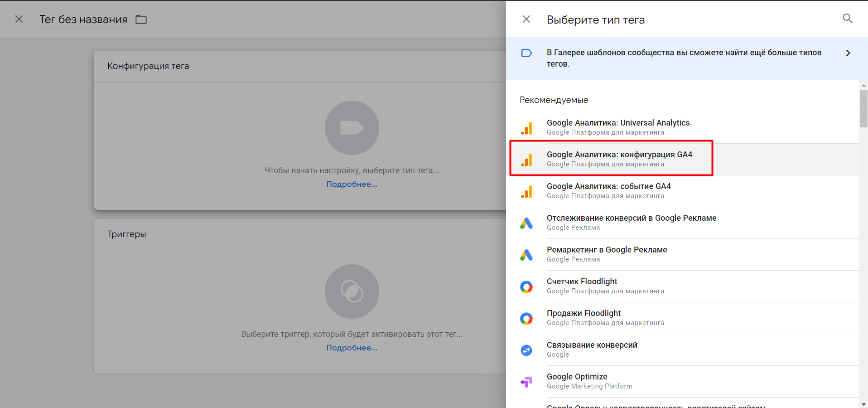
Task: Click the событие GA4 analytics icon
Action: click(526, 192)
